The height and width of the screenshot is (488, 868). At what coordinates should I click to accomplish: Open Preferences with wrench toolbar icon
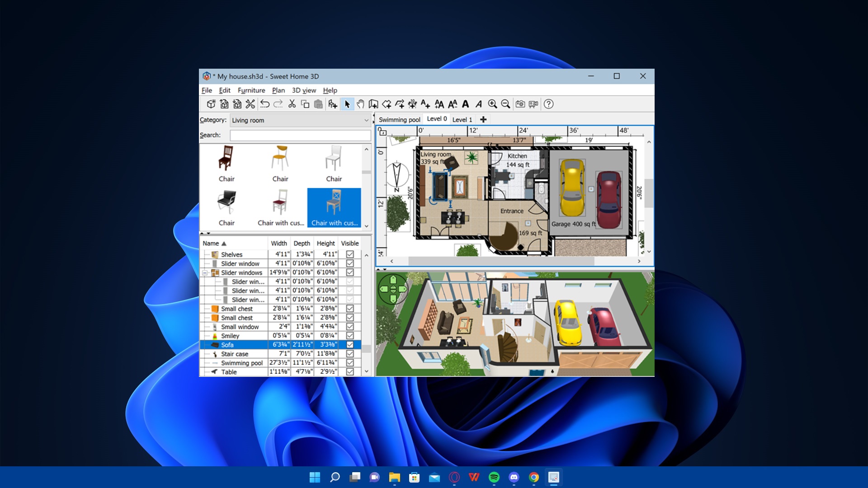pos(250,104)
